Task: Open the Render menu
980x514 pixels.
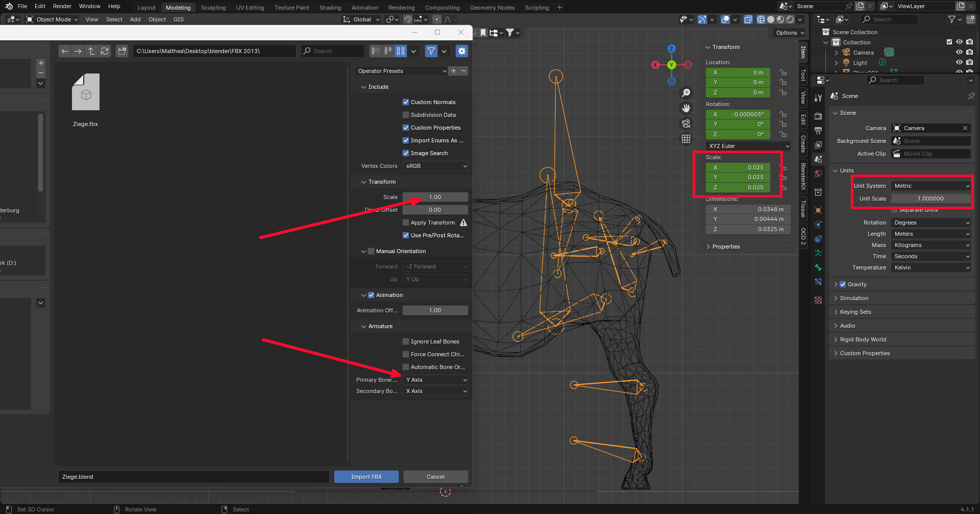Action: coord(62,6)
